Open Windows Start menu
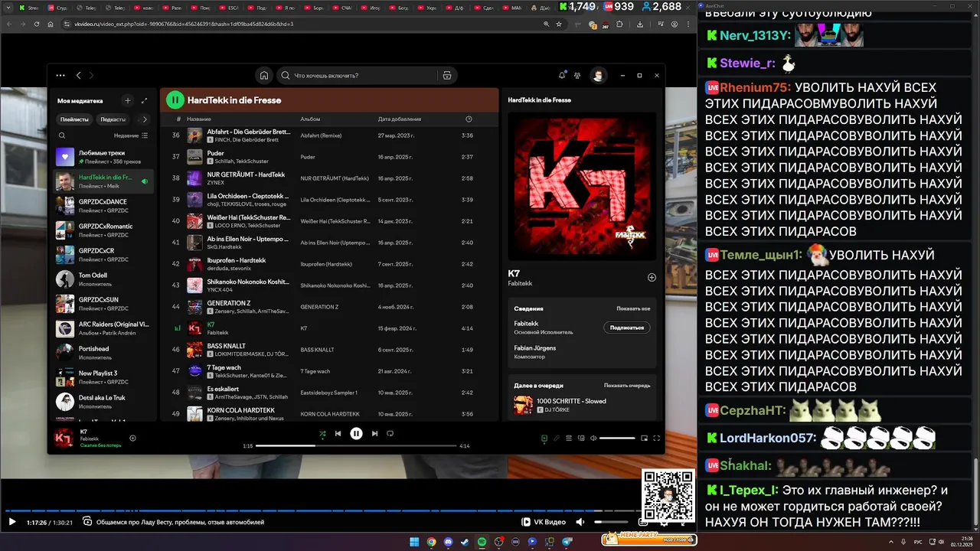980x551 pixels. pos(414,542)
